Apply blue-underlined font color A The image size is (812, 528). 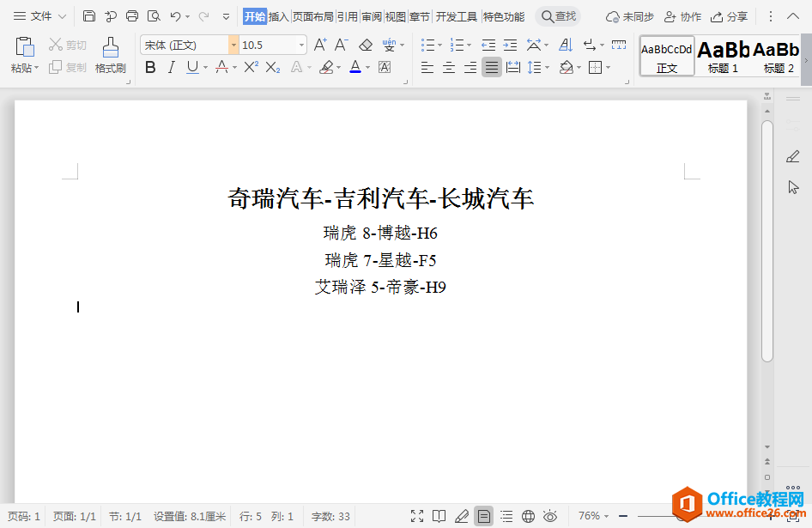pos(355,67)
